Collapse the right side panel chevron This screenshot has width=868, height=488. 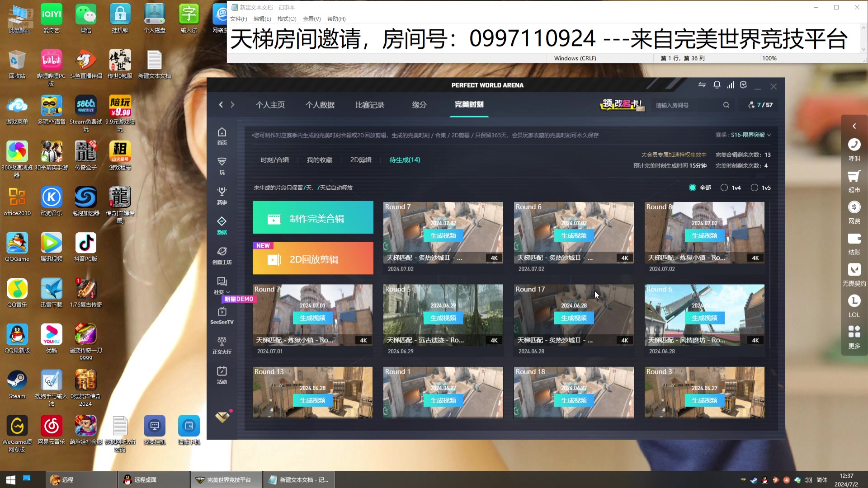(854, 126)
